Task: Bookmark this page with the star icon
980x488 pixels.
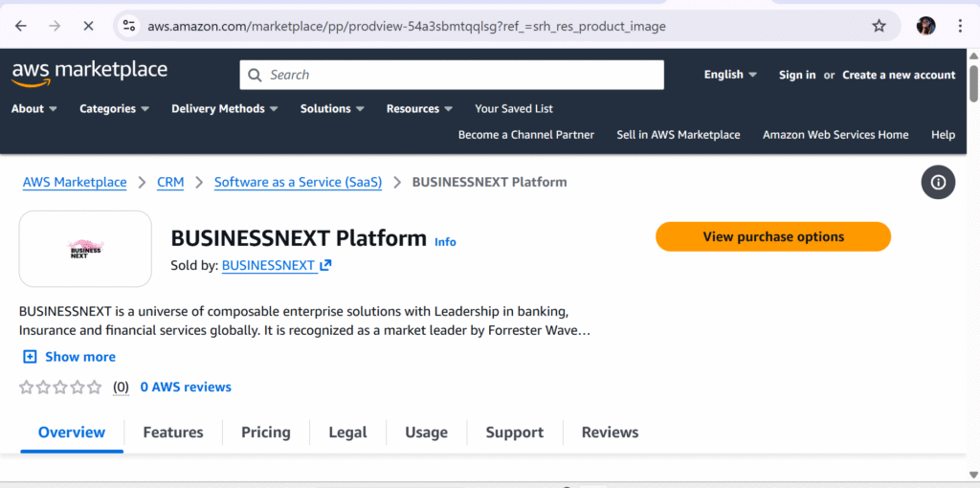Action: [879, 26]
